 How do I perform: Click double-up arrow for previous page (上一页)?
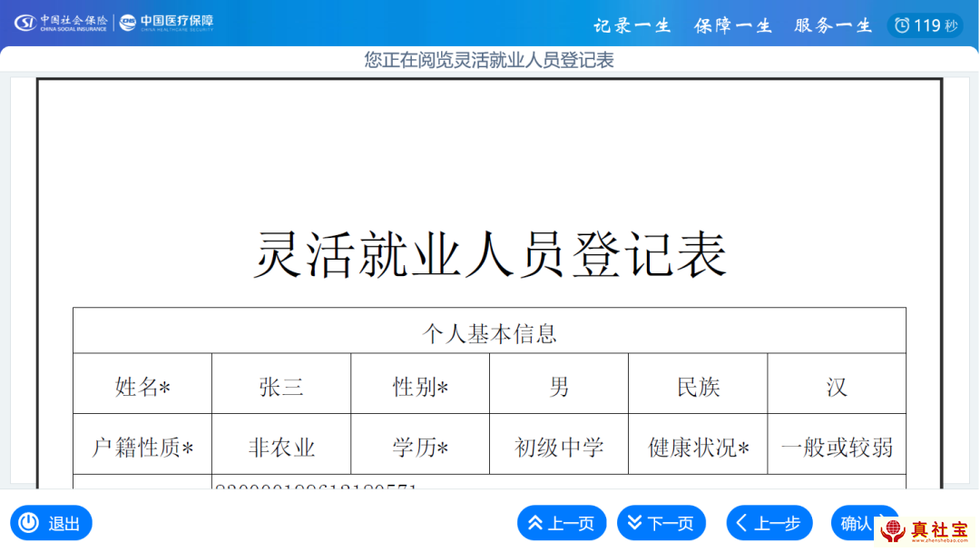coord(535,523)
